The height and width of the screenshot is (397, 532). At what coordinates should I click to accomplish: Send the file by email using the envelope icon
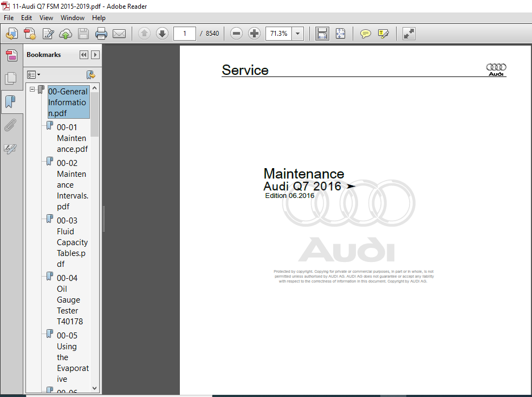(x=119, y=34)
